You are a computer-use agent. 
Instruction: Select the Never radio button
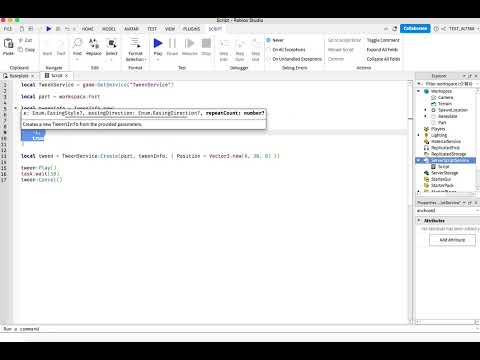268,40
